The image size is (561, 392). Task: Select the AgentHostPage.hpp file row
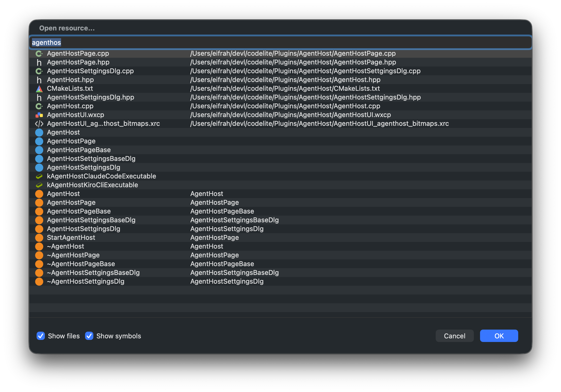tap(280, 62)
